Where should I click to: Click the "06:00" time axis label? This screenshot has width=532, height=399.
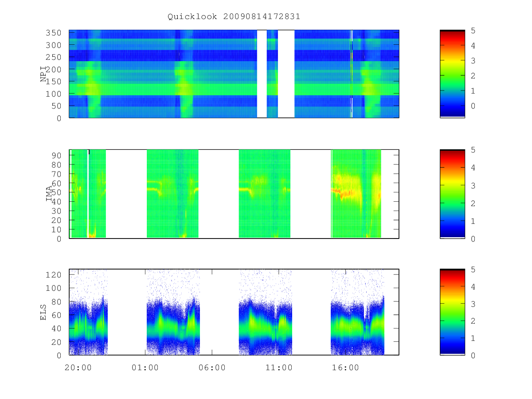pos(212,368)
